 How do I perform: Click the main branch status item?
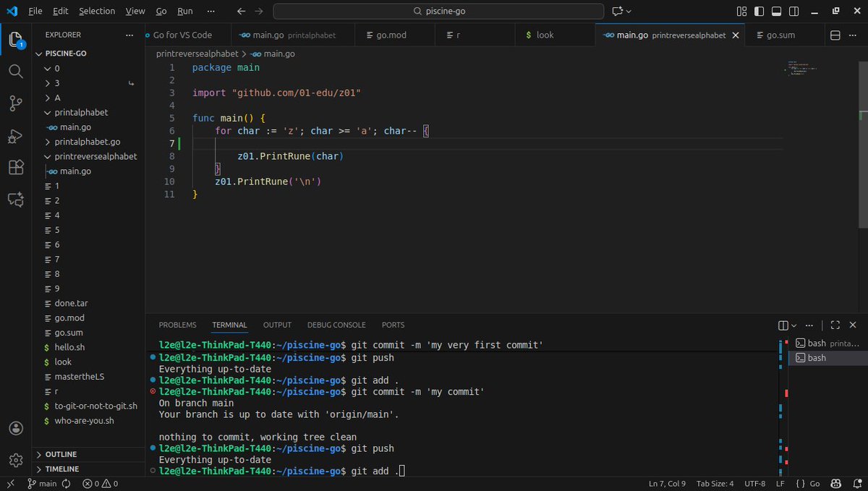point(42,484)
